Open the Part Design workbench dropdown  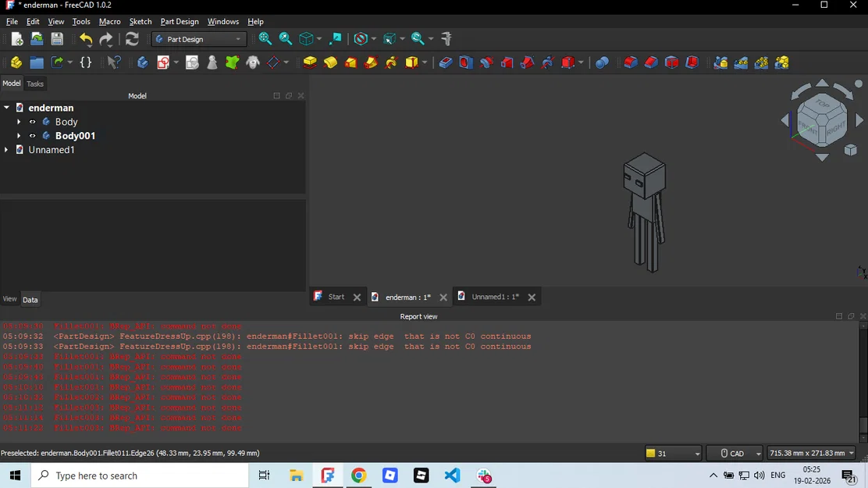[199, 39]
